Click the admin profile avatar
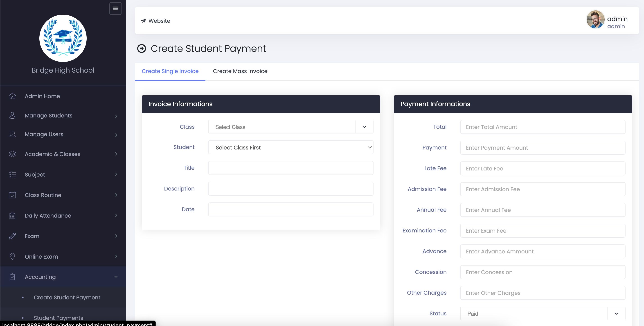Screen dimensions: 644x326 pos(595,20)
